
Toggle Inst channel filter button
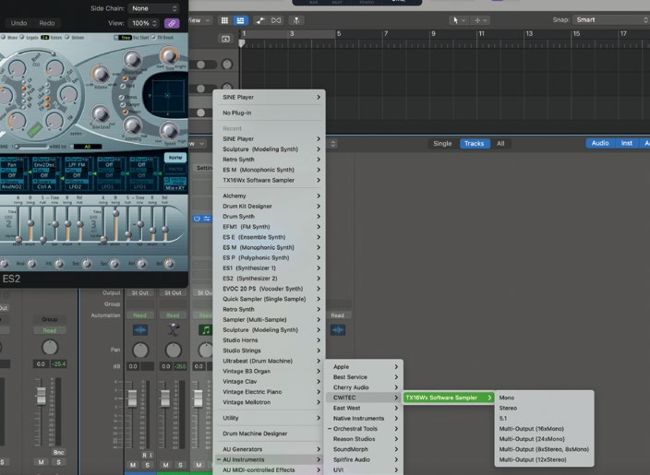[x=626, y=143]
